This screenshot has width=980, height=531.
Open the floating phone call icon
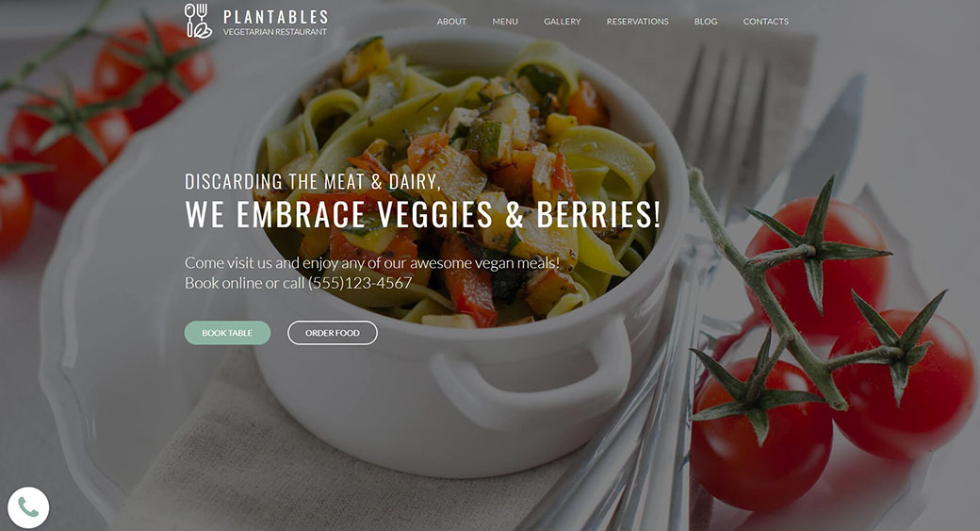pos(28,507)
